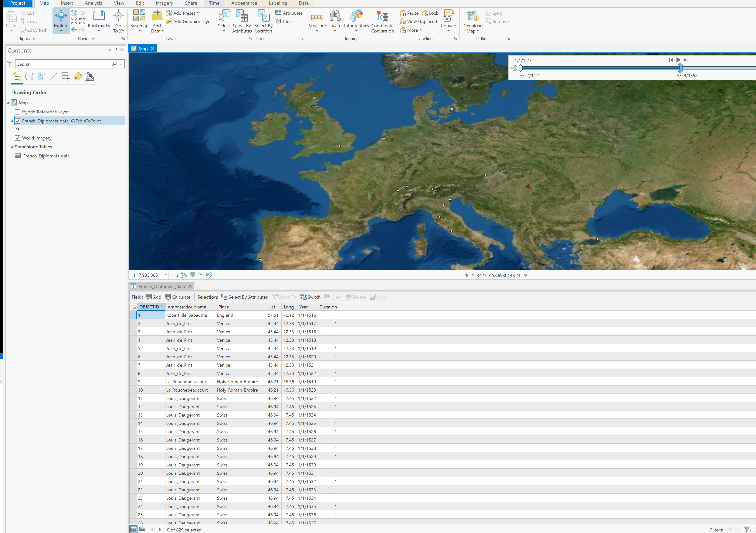Toggle the World Imagery layer checkbox

18,138
